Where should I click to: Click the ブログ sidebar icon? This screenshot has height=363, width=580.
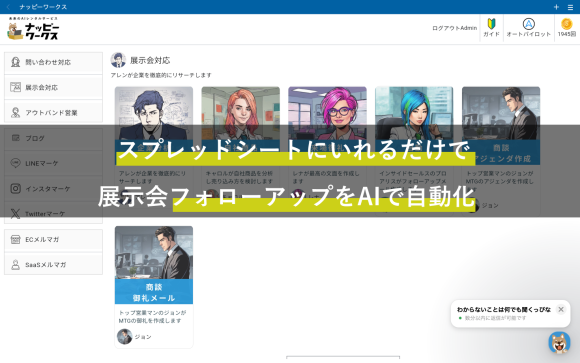[16, 138]
